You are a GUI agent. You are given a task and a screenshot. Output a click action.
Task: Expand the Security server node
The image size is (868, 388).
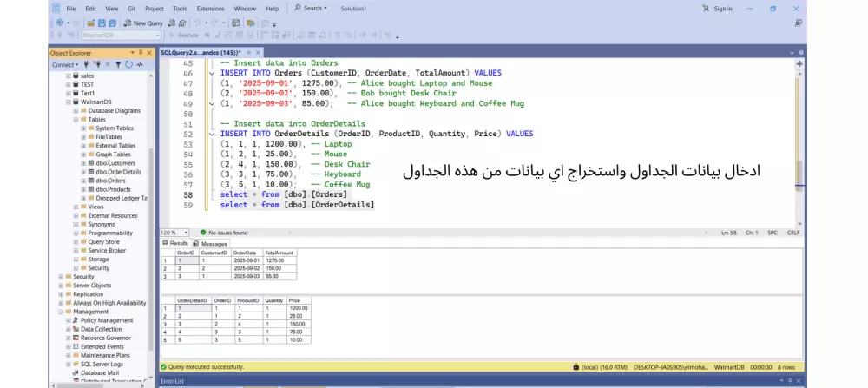click(61, 277)
